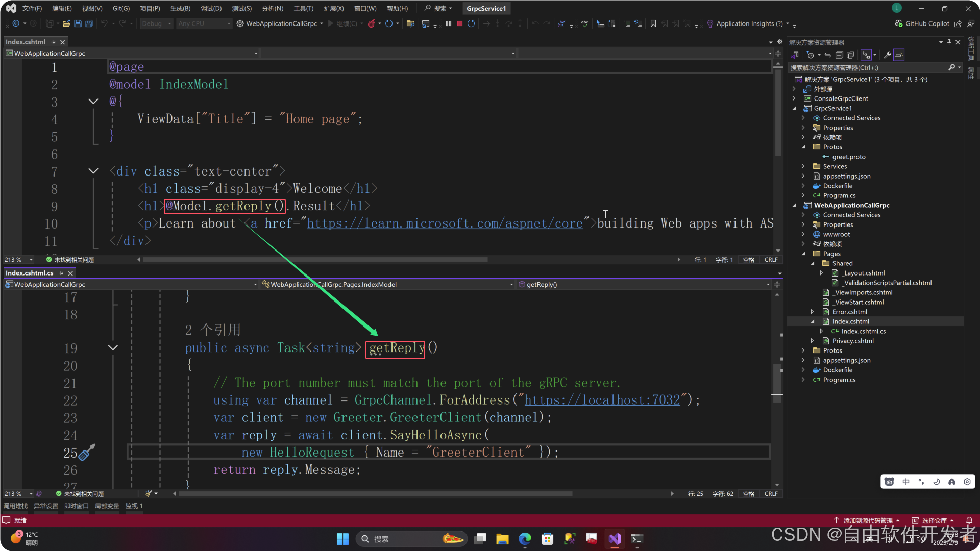Open the Git(G) menu
980x551 pixels.
(x=121, y=8)
